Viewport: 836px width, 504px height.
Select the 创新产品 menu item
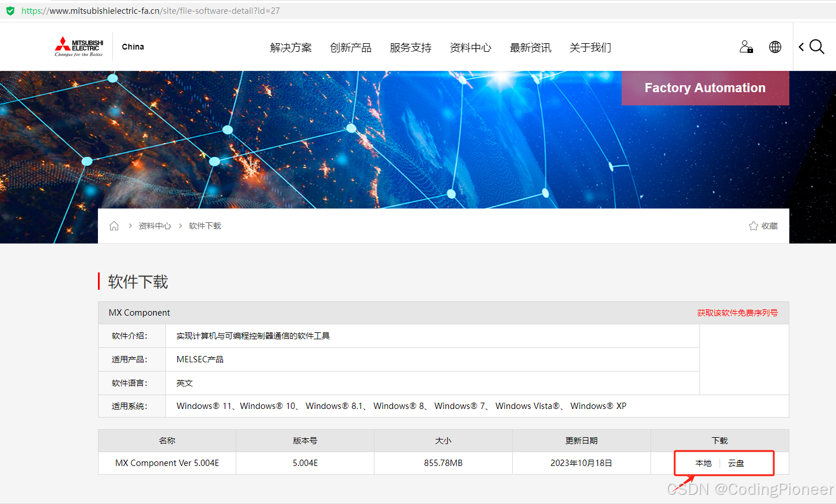[351, 48]
